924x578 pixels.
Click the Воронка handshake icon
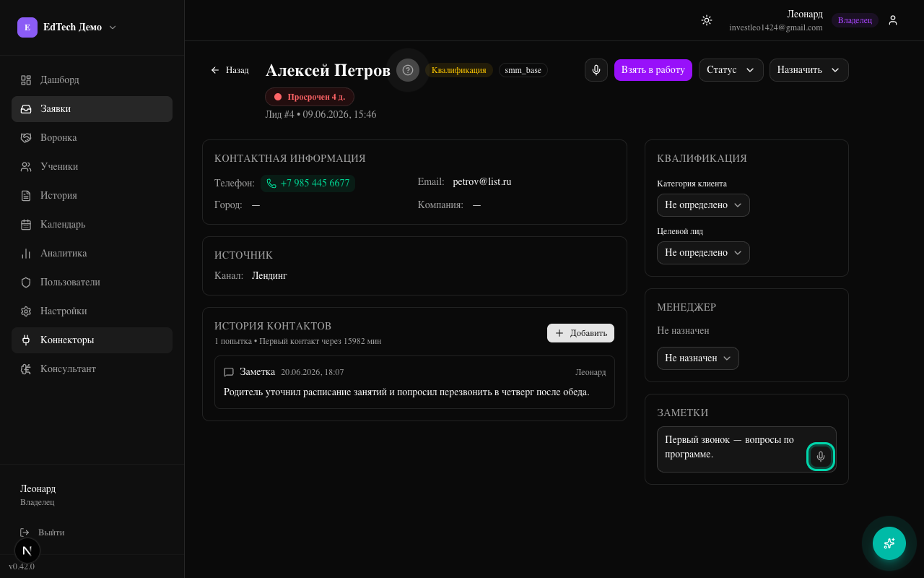[26, 138]
